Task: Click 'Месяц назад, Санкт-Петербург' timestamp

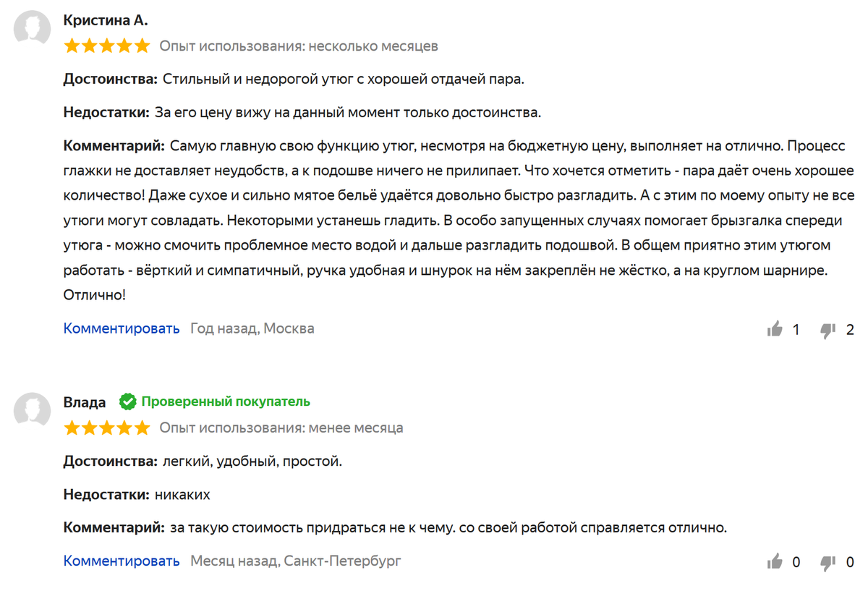Action: tap(295, 561)
